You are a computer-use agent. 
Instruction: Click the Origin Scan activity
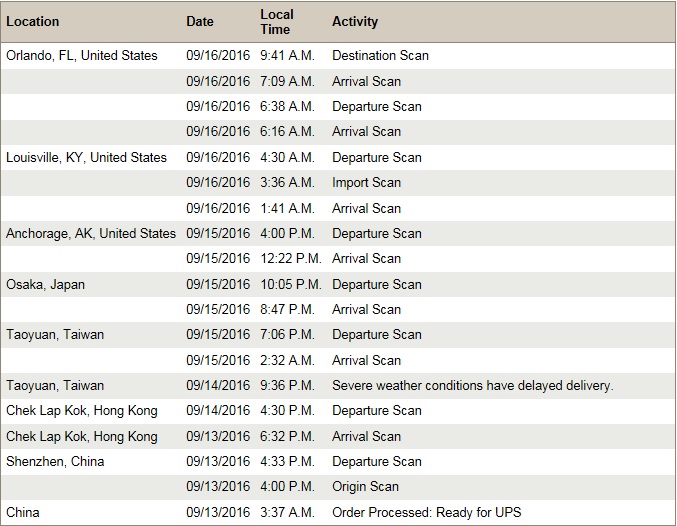365,487
